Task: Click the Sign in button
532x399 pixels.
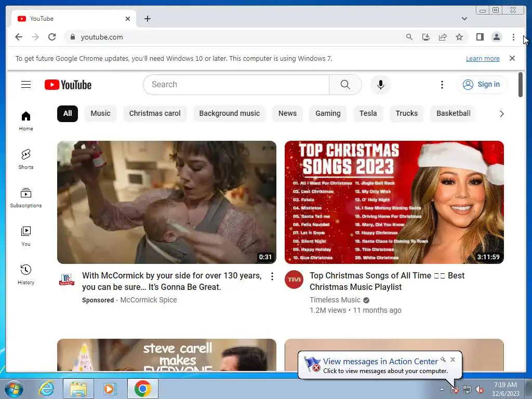Action: (482, 85)
